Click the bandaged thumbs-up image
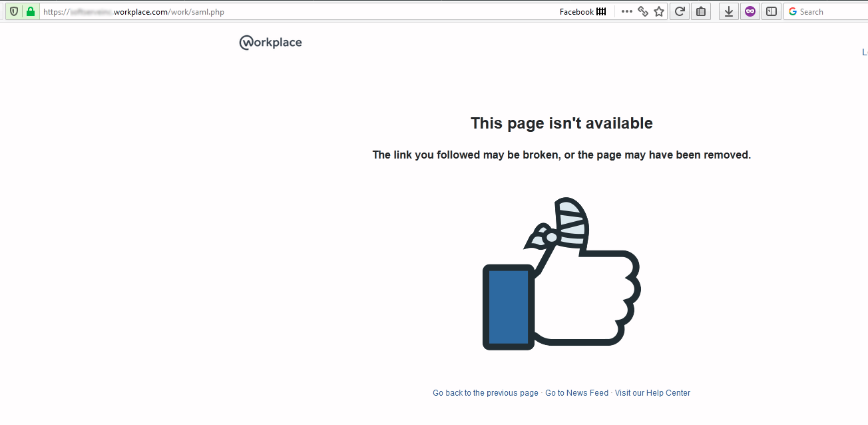The image size is (868, 425). point(561,274)
